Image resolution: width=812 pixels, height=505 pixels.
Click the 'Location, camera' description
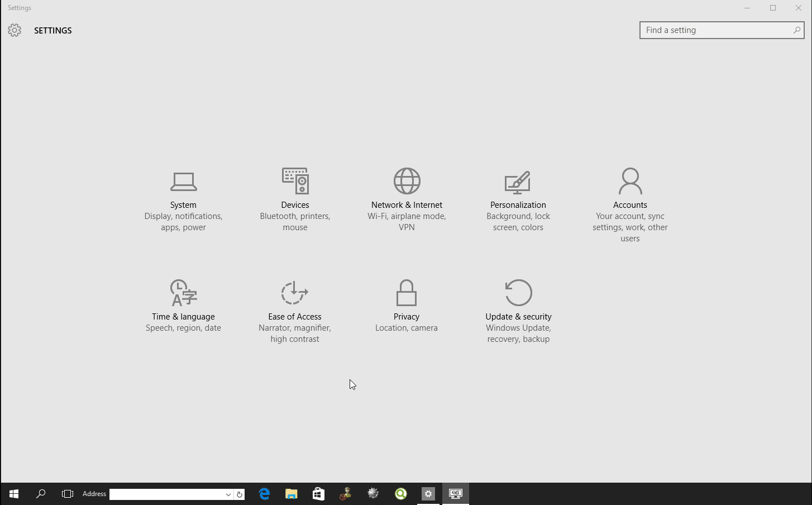(407, 328)
